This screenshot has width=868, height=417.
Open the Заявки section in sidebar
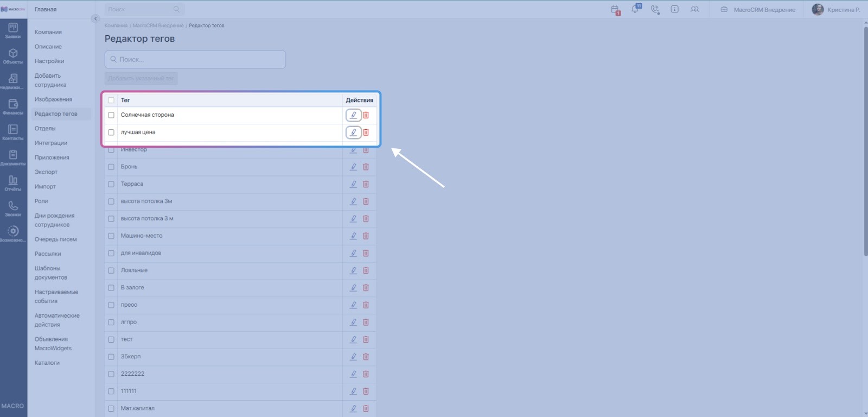tap(13, 30)
